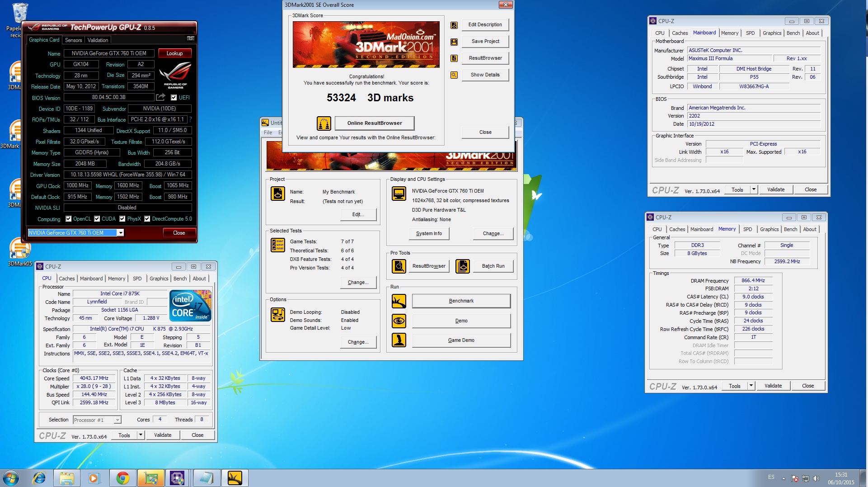
Task: Click Change button under Selected Tests
Action: click(x=358, y=282)
